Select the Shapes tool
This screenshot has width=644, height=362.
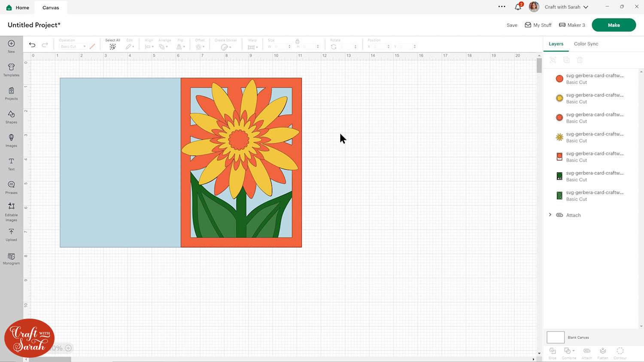click(11, 116)
